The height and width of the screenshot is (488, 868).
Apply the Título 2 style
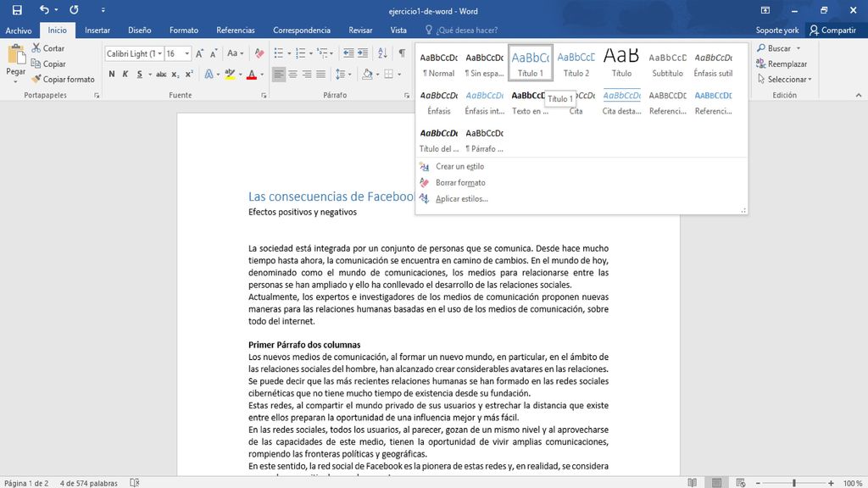[x=576, y=63]
